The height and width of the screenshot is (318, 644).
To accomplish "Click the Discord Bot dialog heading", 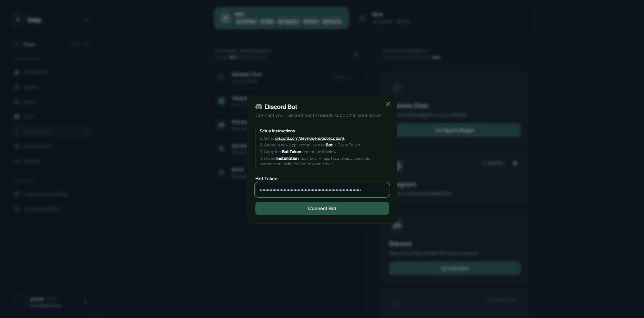I will click(x=281, y=107).
